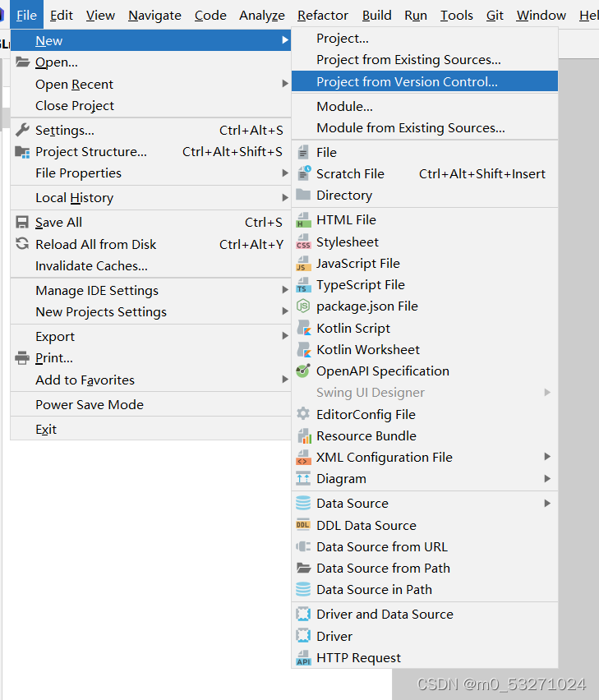Image resolution: width=599 pixels, height=700 pixels.
Task: Click the Save All floppy icon
Action: pyautogui.click(x=22, y=222)
